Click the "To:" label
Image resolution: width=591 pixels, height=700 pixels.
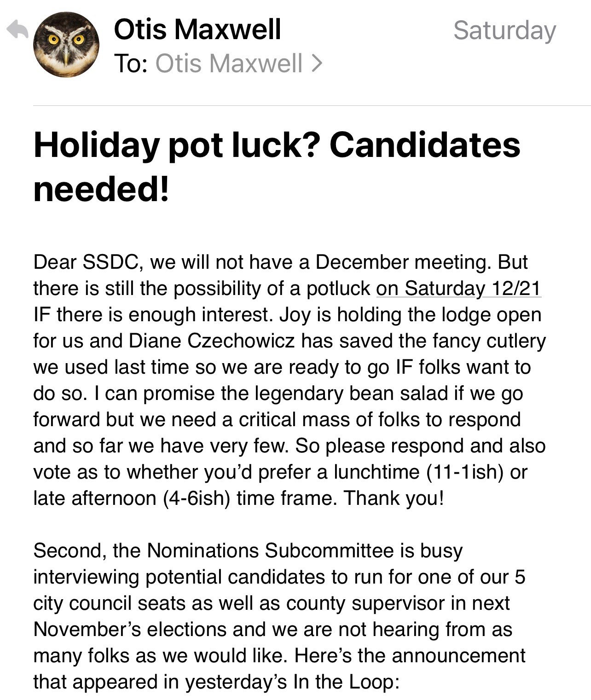tap(131, 63)
